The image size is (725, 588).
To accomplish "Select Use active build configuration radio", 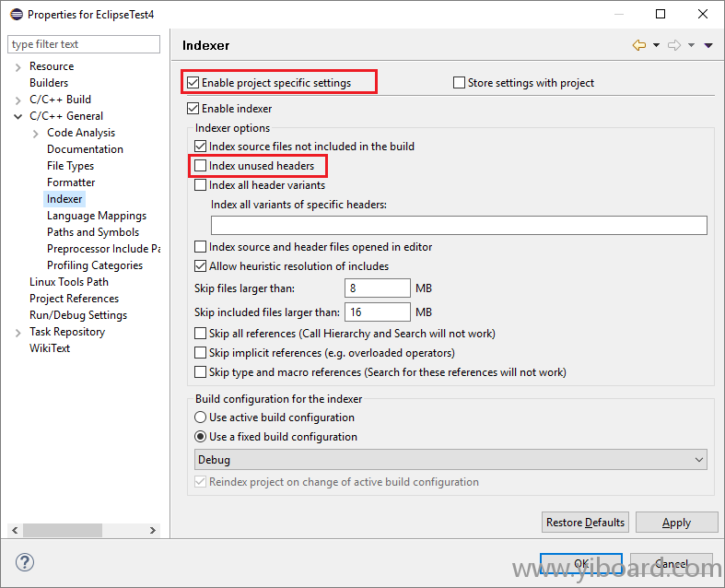I will [201, 417].
